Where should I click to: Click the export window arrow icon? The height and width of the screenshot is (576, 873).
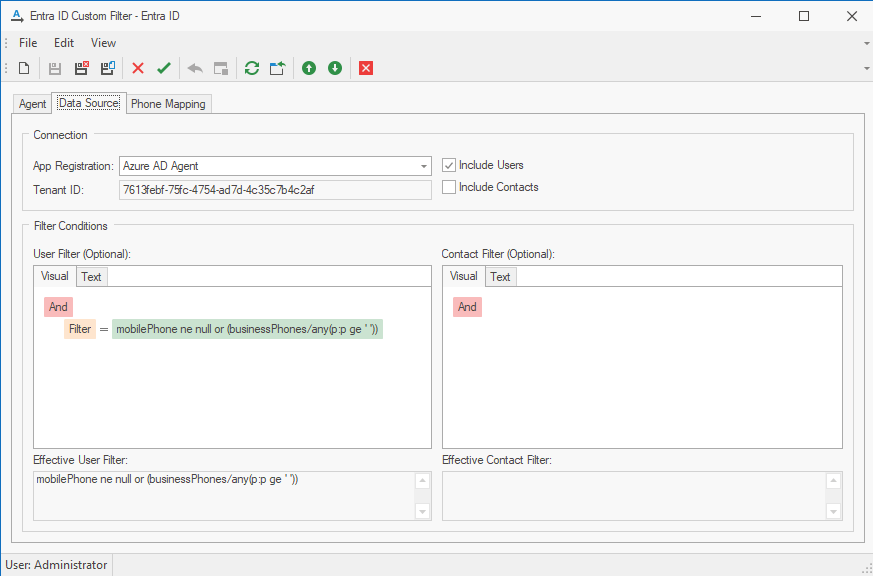(x=278, y=68)
